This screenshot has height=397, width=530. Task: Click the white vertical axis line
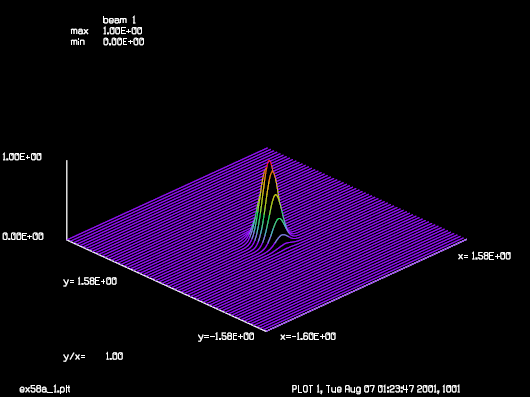pos(67,200)
